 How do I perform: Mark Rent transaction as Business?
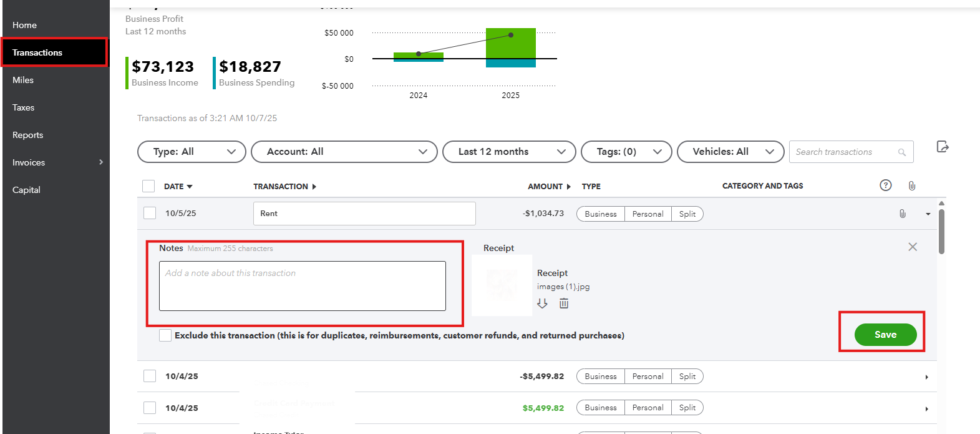click(600, 214)
